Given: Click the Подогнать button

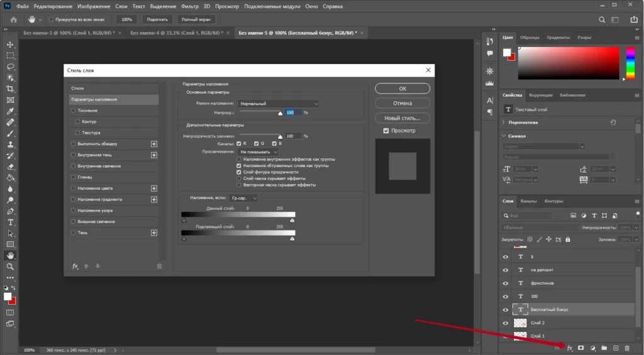Looking at the screenshot, I should click(x=157, y=19).
